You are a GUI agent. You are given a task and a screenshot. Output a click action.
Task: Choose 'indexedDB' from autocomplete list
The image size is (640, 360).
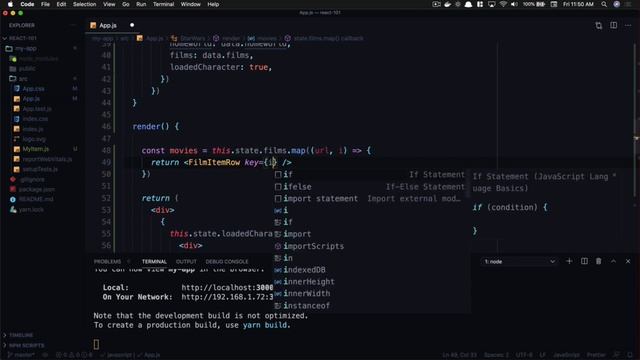[x=370, y=270]
